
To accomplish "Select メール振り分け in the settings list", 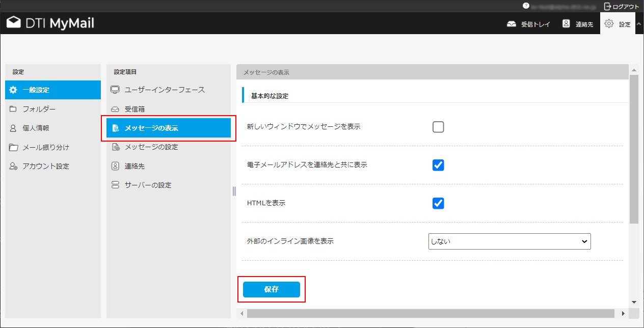I will tap(53, 148).
